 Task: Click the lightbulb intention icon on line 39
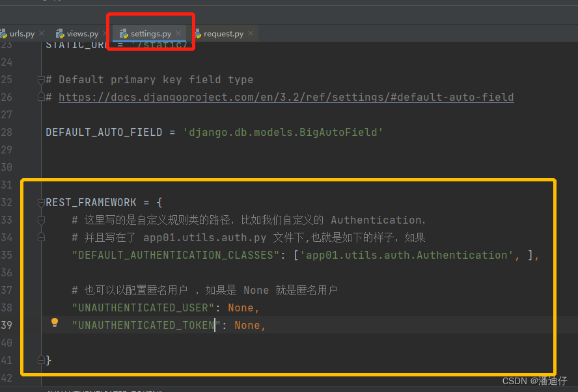click(x=55, y=322)
